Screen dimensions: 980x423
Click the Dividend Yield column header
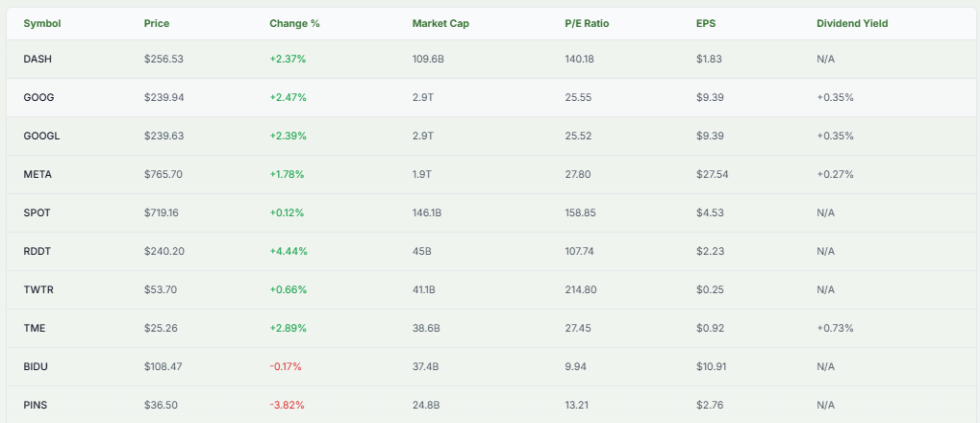[852, 23]
